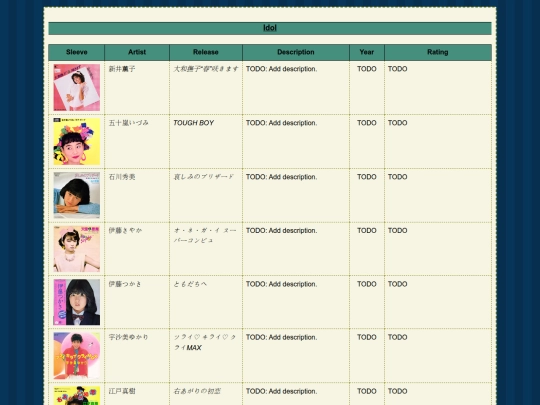
Task: Click the ともだちへ release title
Action: point(190,284)
